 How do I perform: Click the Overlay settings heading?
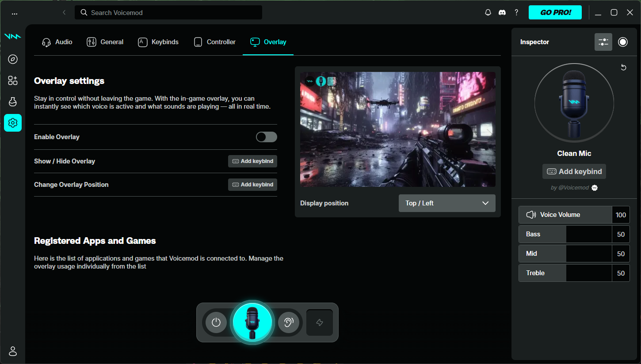(x=69, y=81)
